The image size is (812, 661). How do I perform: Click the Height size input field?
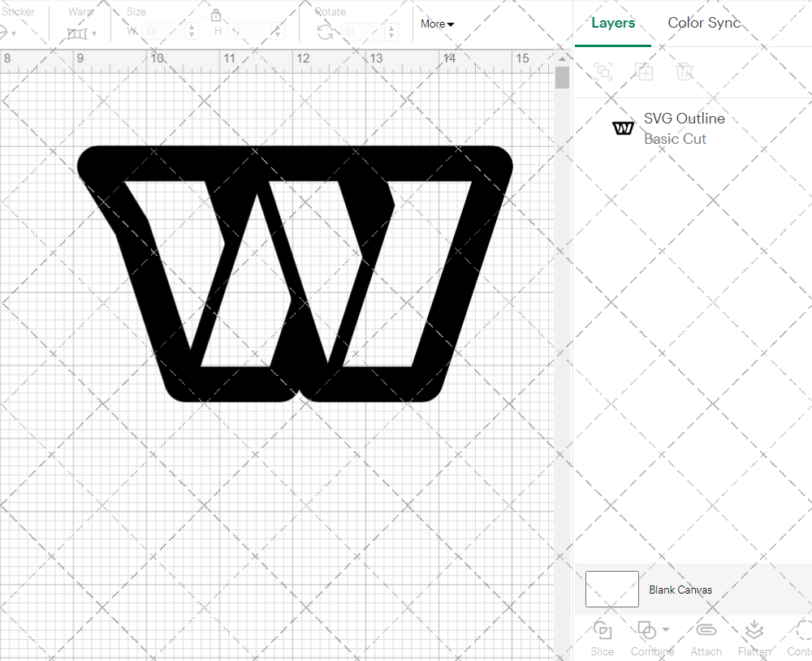(248, 31)
